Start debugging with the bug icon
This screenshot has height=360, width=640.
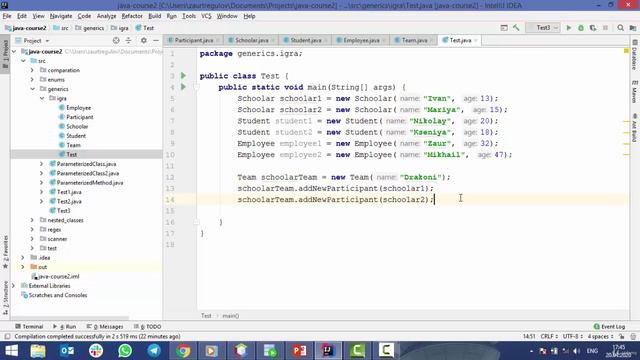coord(581,28)
